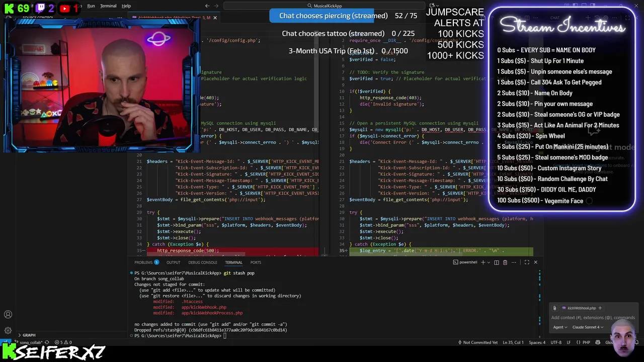Viewport: 644px width, 362px height.
Task: Attach context with paperclip icon
Action: [554, 308]
